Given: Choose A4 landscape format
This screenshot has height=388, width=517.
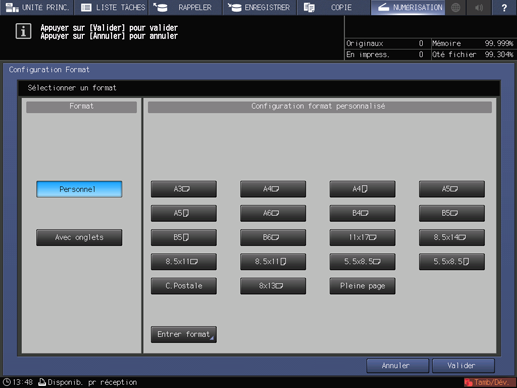Looking at the screenshot, I should pyautogui.click(x=273, y=189).
